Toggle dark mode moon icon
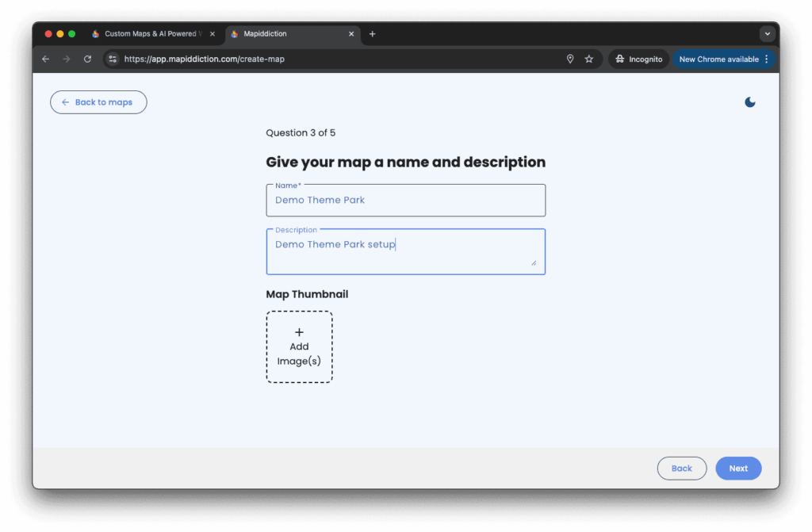The height and width of the screenshot is (532, 812). point(750,102)
